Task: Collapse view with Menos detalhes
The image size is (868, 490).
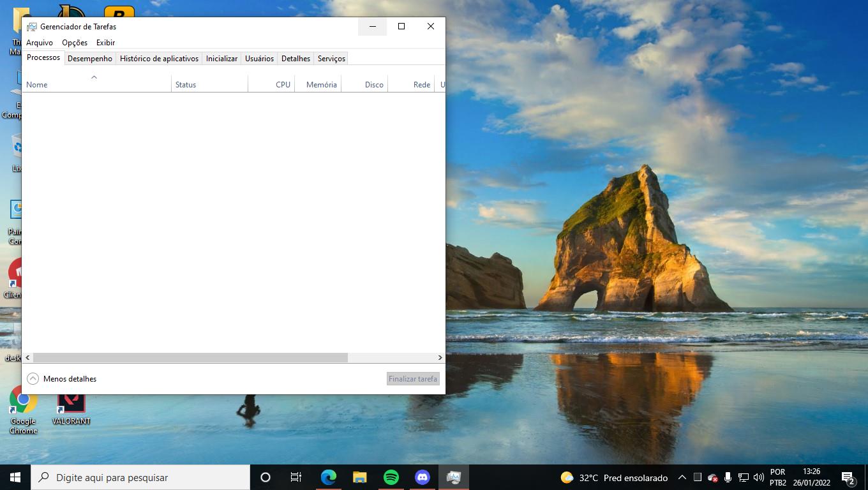Action: pos(62,379)
